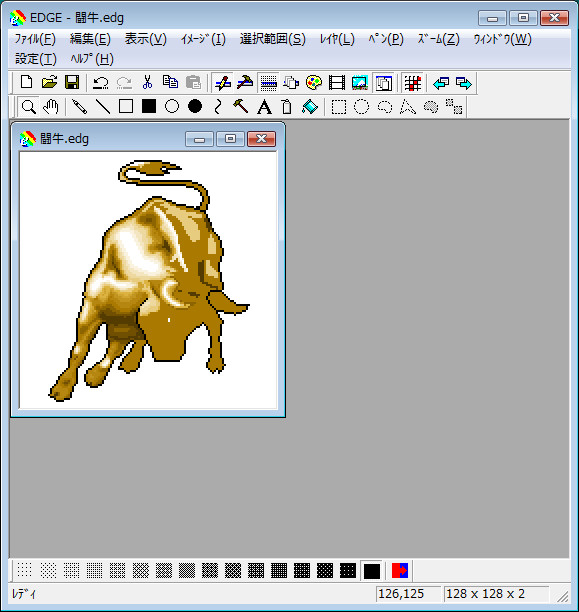Choose the straight line tool

(x=103, y=107)
